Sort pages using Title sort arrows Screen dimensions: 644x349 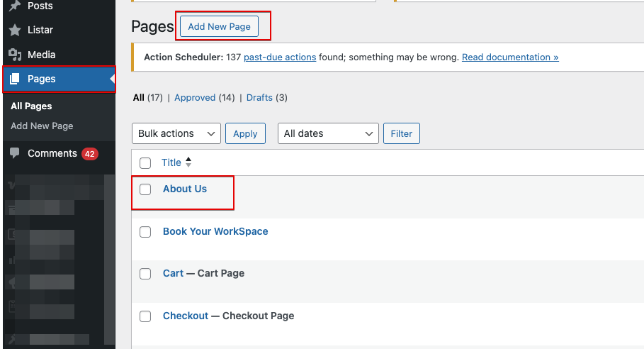click(188, 162)
